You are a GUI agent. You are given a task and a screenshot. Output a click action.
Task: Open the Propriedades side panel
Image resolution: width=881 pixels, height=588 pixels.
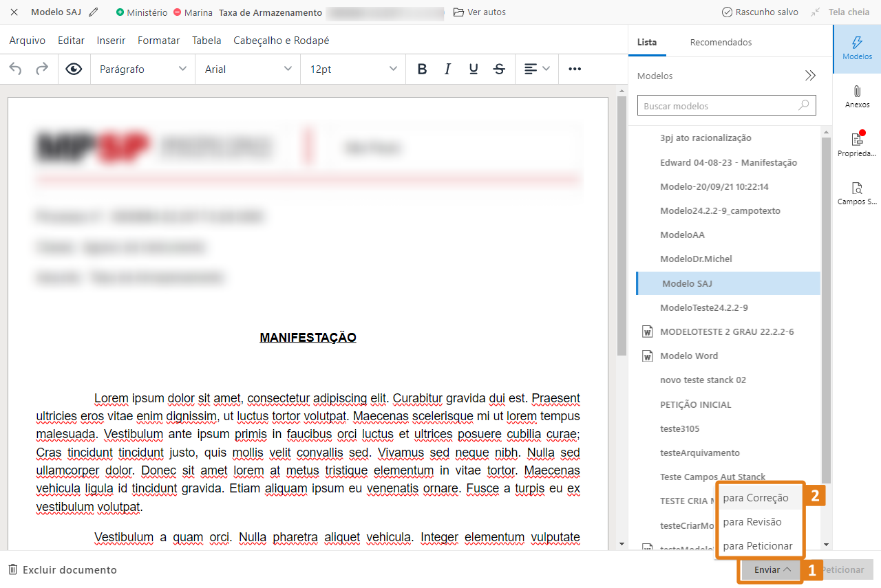(857, 145)
